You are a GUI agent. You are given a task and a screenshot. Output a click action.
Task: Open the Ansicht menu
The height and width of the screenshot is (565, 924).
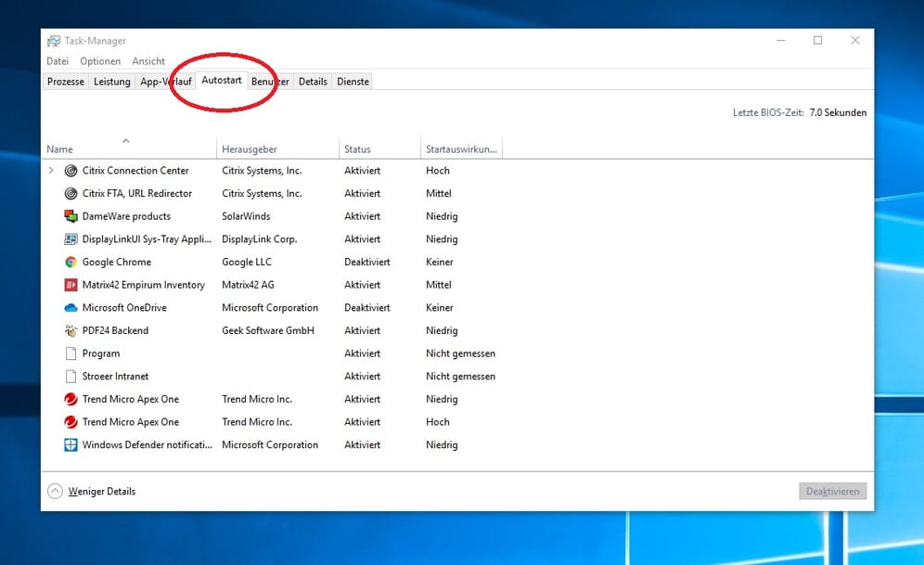coord(148,61)
